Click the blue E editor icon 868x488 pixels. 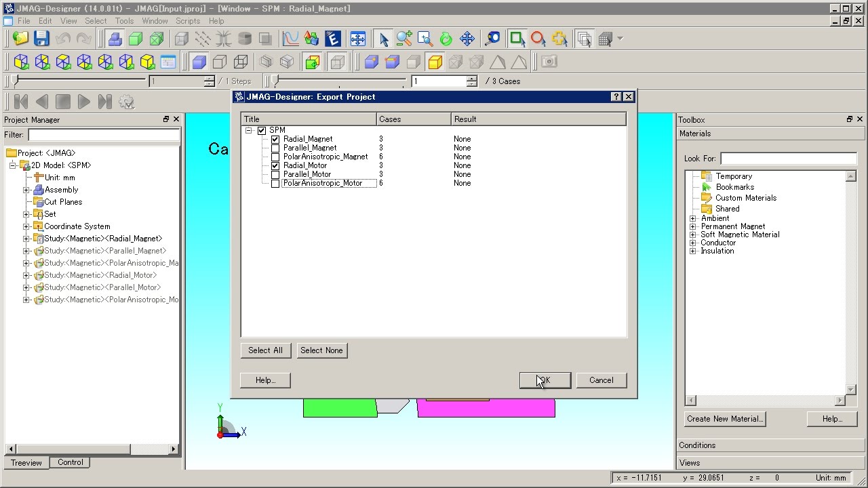(x=332, y=39)
